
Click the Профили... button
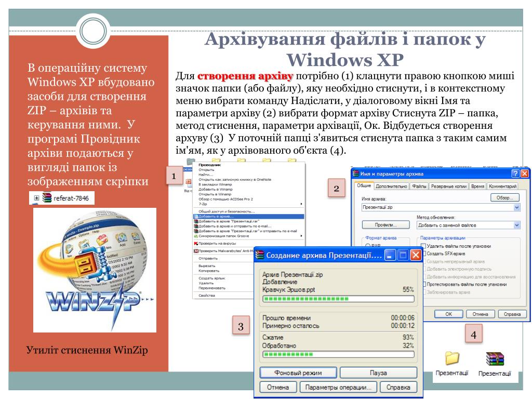point(386,225)
